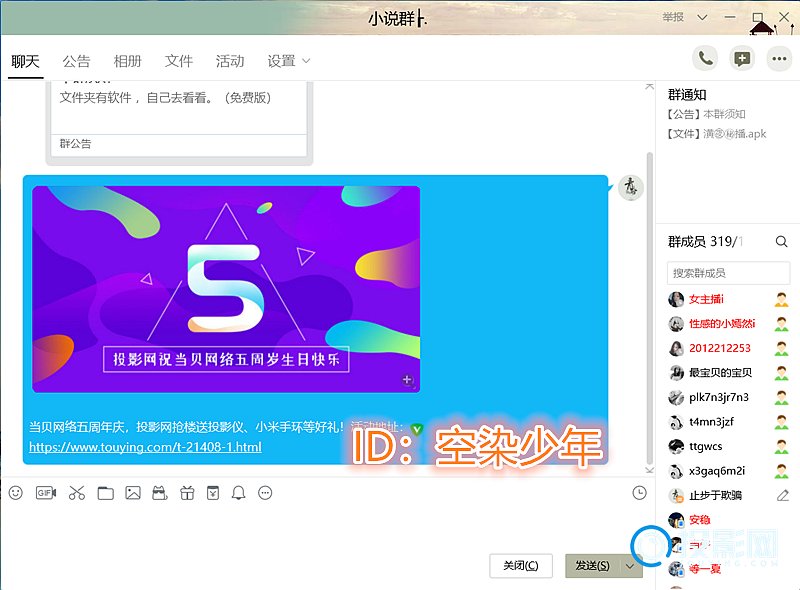The image size is (800, 590).
Task: Select member name plk7n3jr7n3
Action: pyautogui.click(x=719, y=397)
